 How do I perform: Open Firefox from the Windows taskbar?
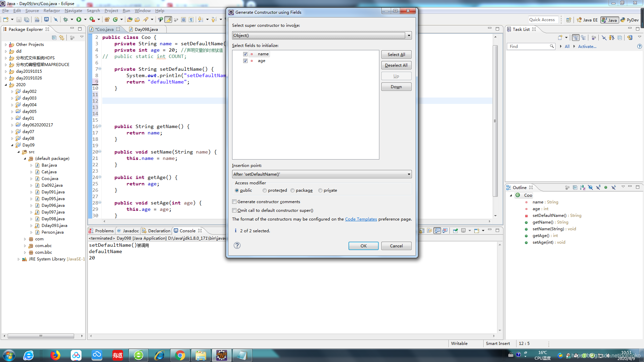55,355
